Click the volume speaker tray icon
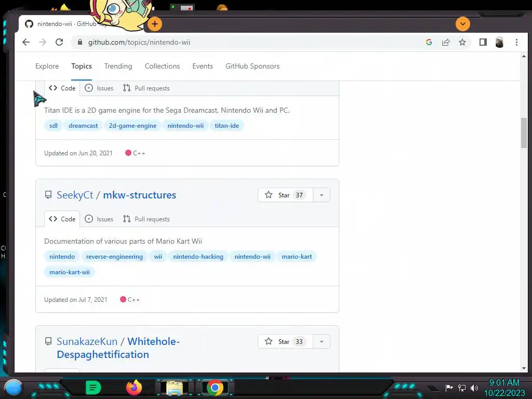The image size is (532, 399). click(x=474, y=388)
